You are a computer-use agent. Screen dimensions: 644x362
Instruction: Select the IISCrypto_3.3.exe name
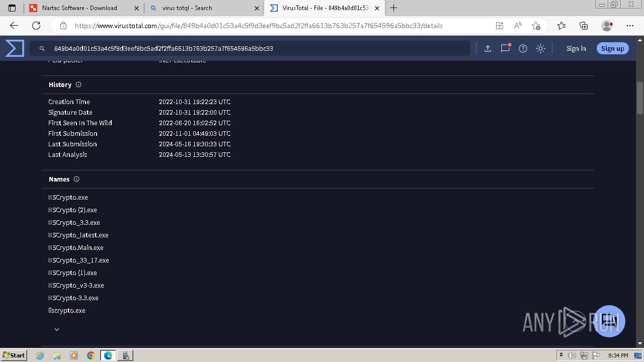click(74, 222)
